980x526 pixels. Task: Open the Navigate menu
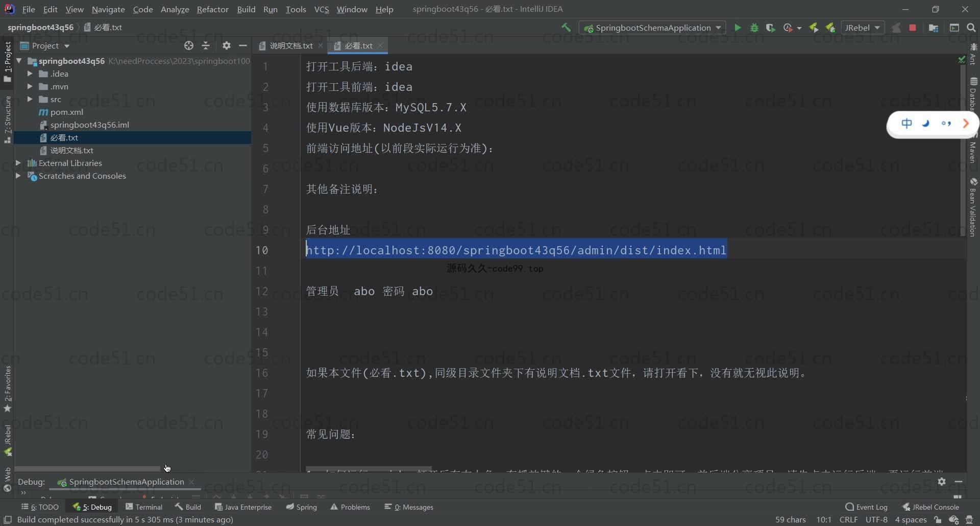click(x=108, y=9)
